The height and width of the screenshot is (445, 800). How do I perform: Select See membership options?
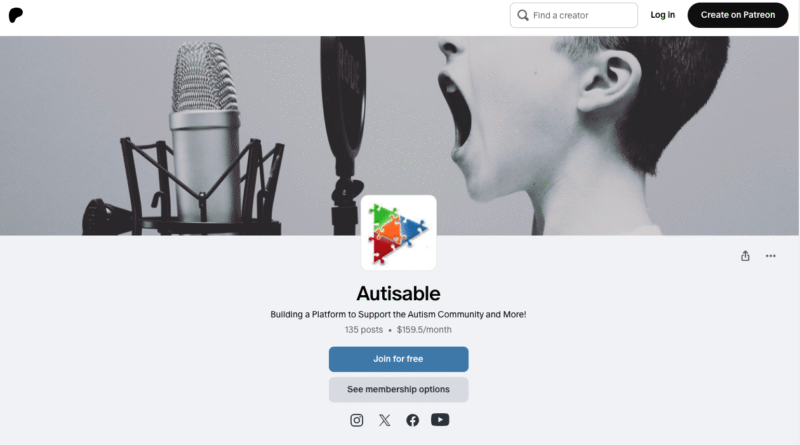398,389
